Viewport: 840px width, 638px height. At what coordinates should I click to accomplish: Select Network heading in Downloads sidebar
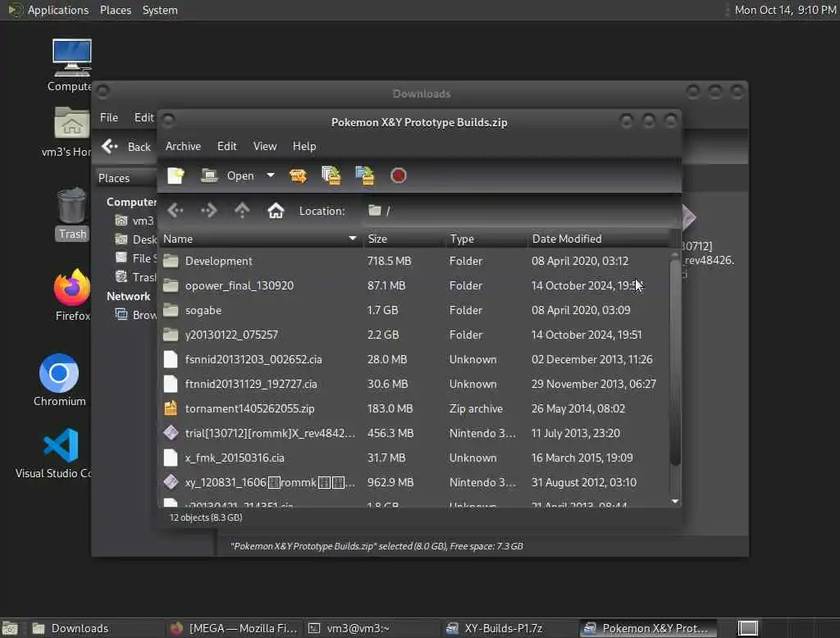pos(128,296)
